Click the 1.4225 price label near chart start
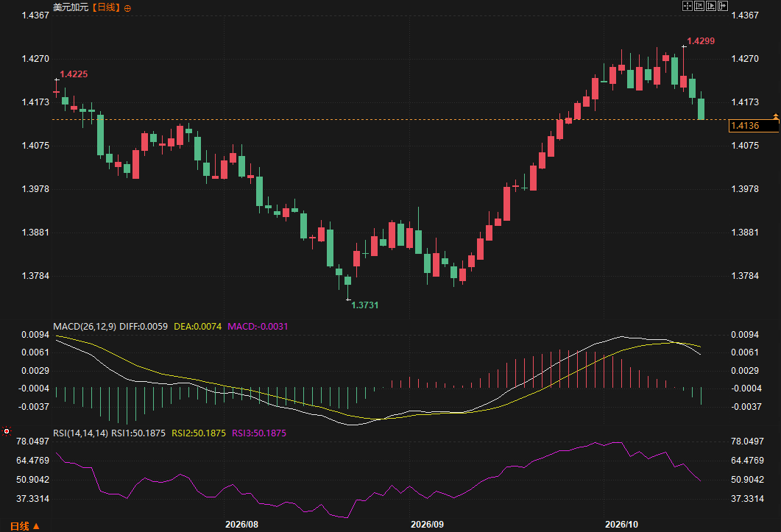The height and width of the screenshot is (532, 781). click(x=74, y=74)
